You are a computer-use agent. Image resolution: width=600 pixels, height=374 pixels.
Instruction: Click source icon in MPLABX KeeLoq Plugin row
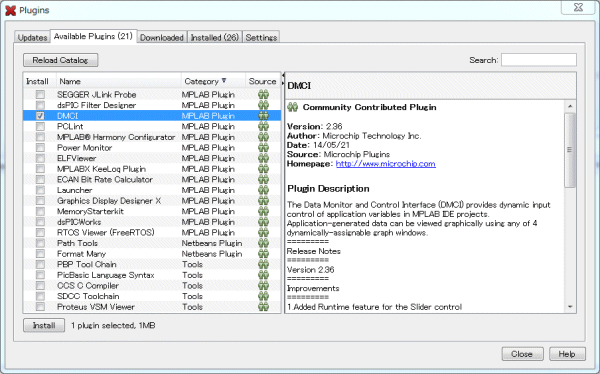(263, 169)
